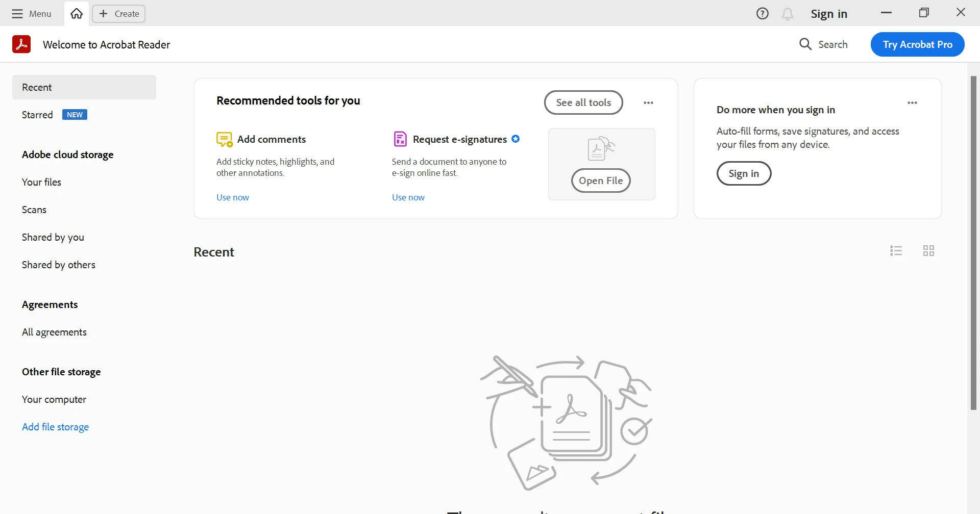This screenshot has width=980, height=514.
Task: Click the See all tools button
Action: [x=583, y=102]
